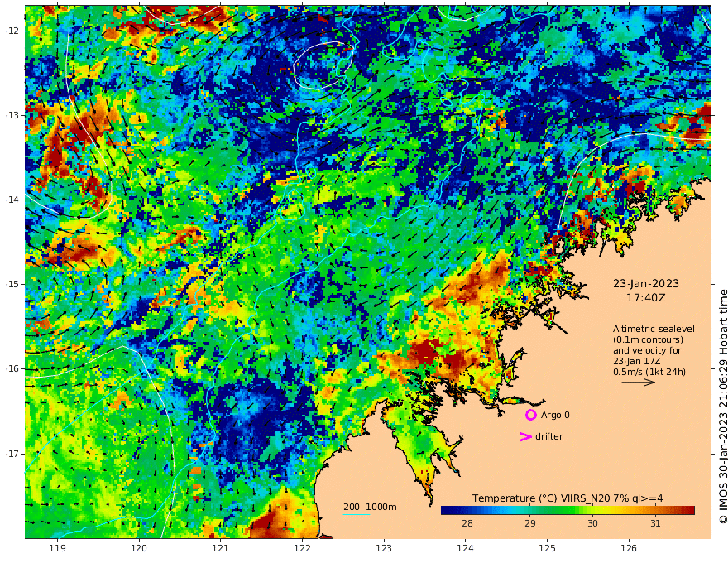Click the latitude axis label -17
The image size is (728, 563).
click(x=12, y=454)
